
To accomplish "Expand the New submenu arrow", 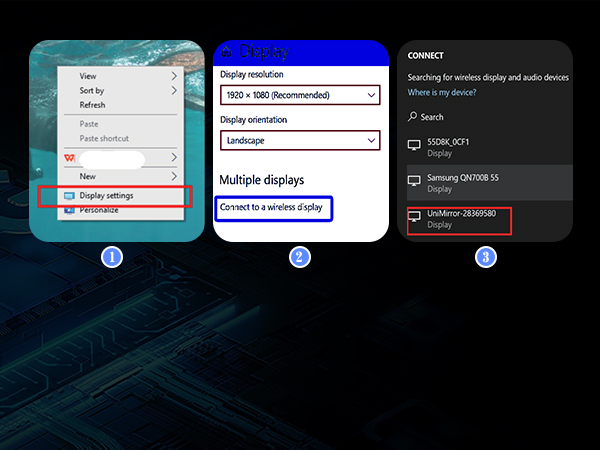I will click(x=174, y=176).
